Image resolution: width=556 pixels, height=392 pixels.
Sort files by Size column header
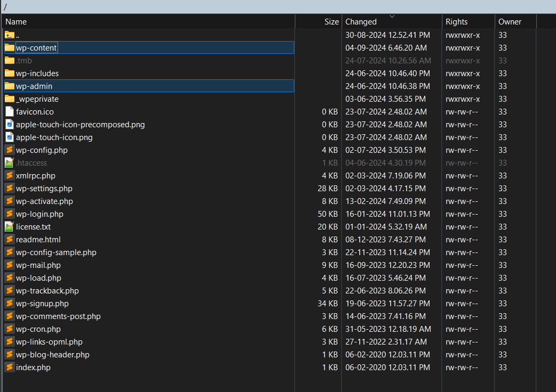pos(331,22)
